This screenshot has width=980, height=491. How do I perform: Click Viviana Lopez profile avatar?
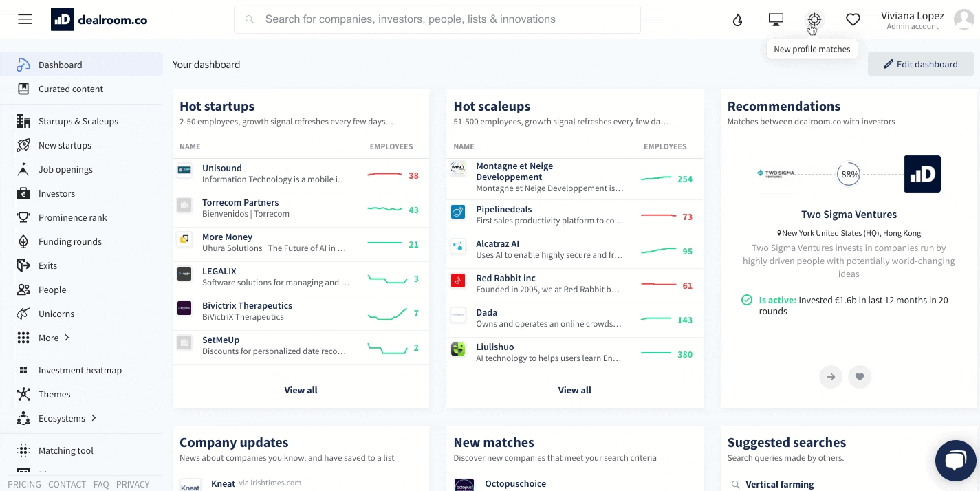click(964, 19)
